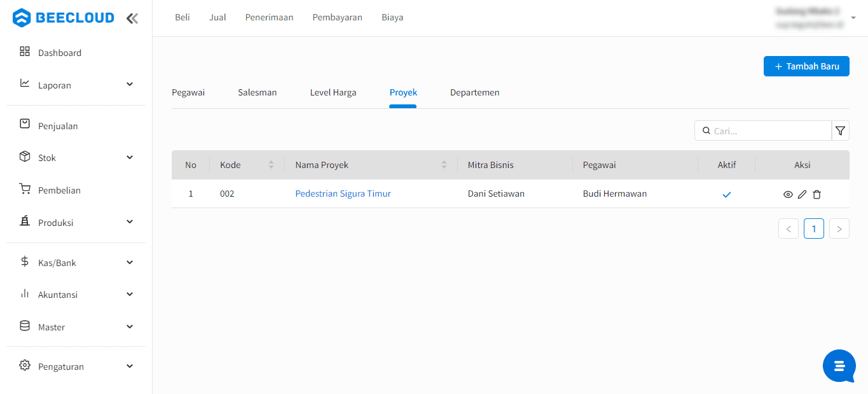Click the Aktif checkmark for project 002

click(x=726, y=194)
